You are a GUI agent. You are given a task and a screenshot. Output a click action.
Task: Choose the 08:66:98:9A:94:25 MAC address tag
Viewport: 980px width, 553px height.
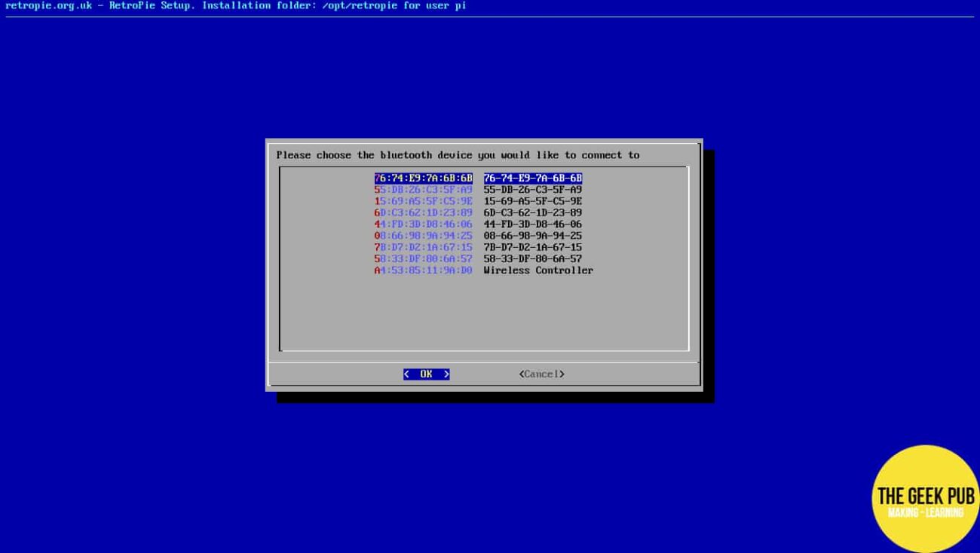click(x=423, y=236)
